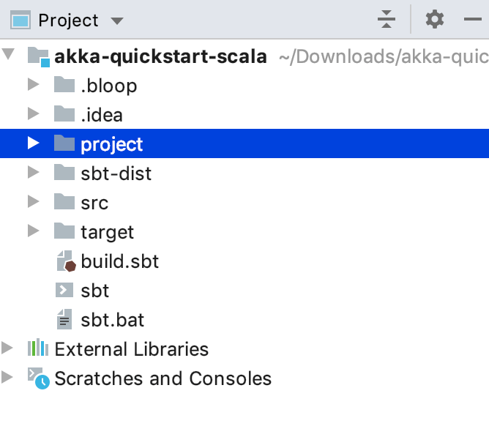This screenshot has height=448, width=489.
Task: Click the Project view window icon
Action: point(20,20)
